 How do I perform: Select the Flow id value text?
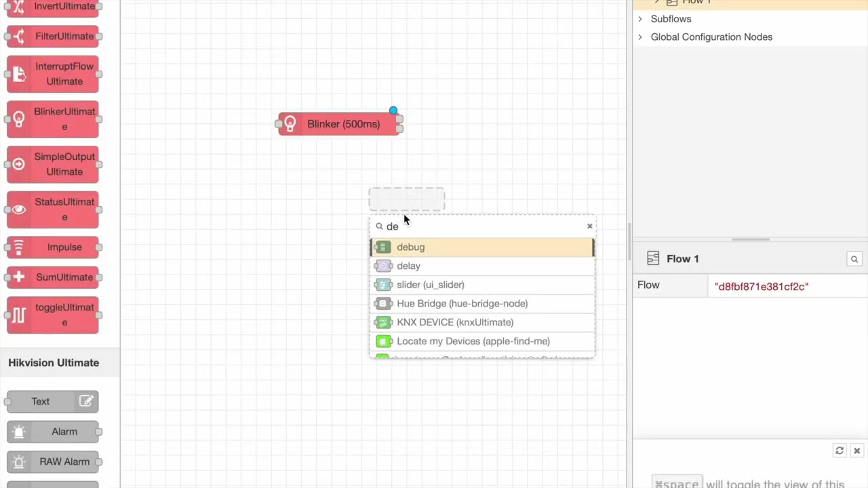762,287
